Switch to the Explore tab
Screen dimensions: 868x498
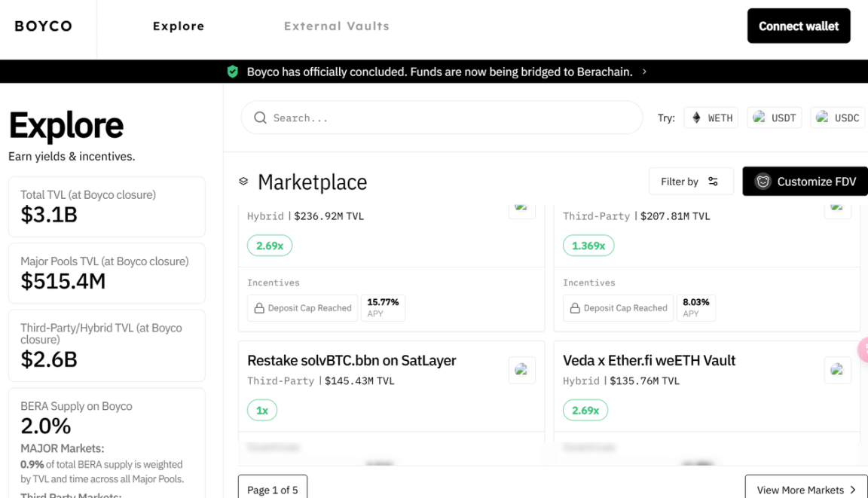[179, 26]
